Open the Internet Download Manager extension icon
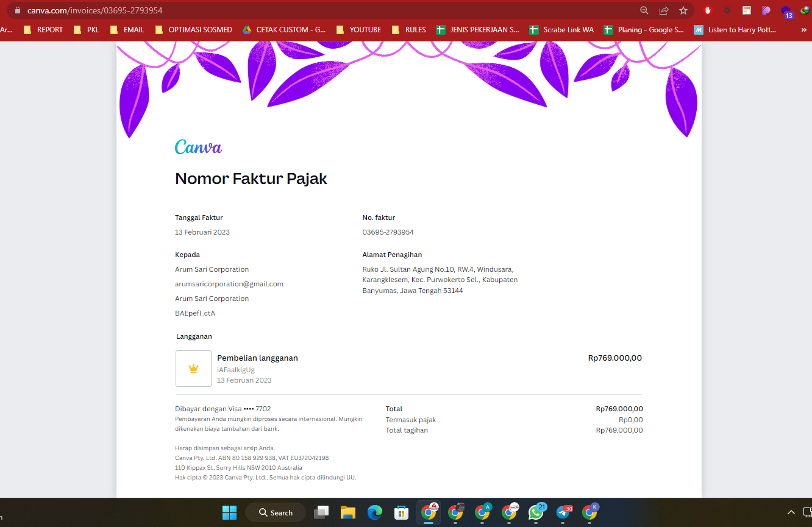The height and width of the screenshot is (527, 812). coord(805,10)
